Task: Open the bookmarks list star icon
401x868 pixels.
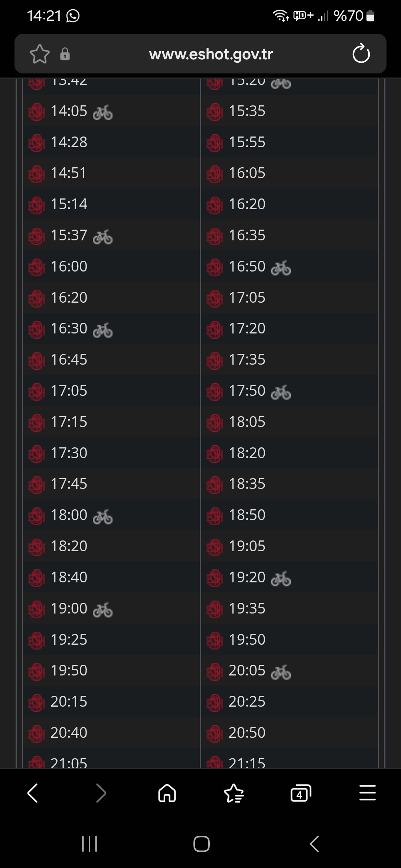Action: tap(234, 793)
